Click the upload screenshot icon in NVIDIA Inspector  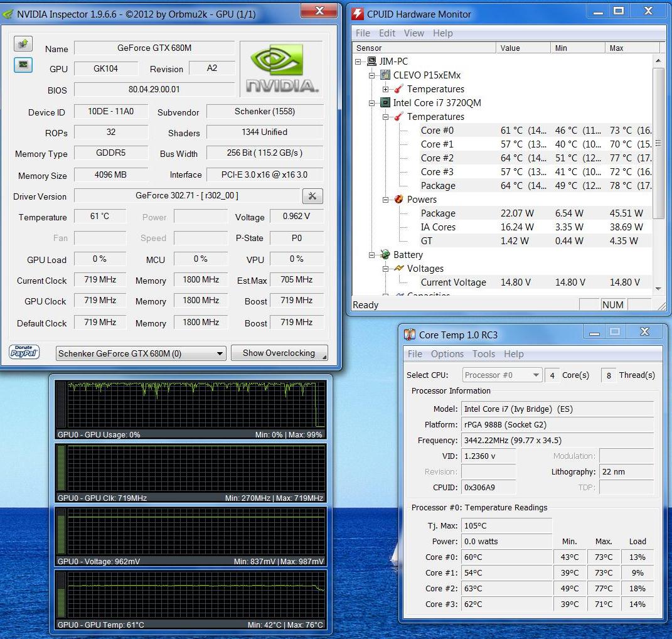[23, 43]
